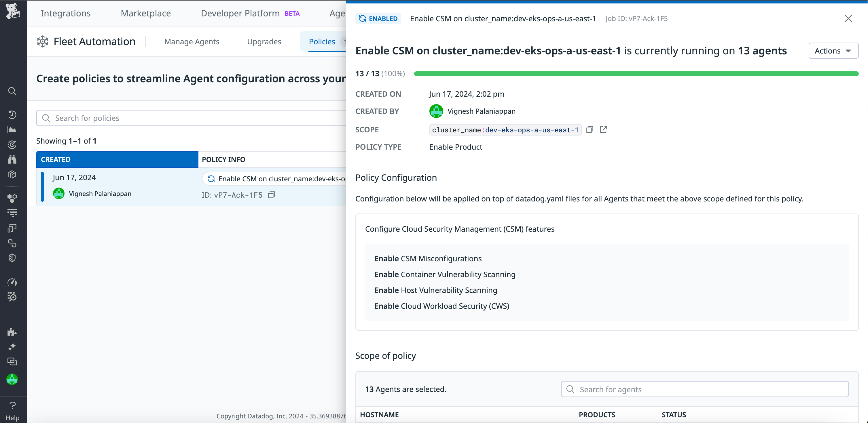Screen dimensions: 868x423
Task: Open the scope in new tab via external link icon
Action: click(604, 130)
